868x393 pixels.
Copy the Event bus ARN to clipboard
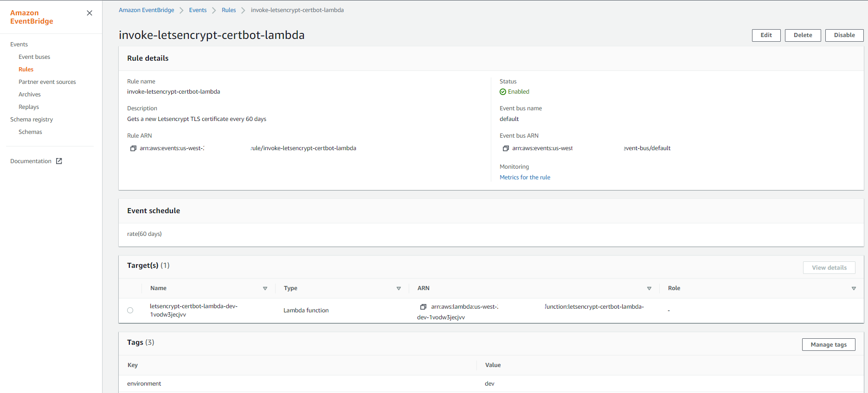[506, 148]
